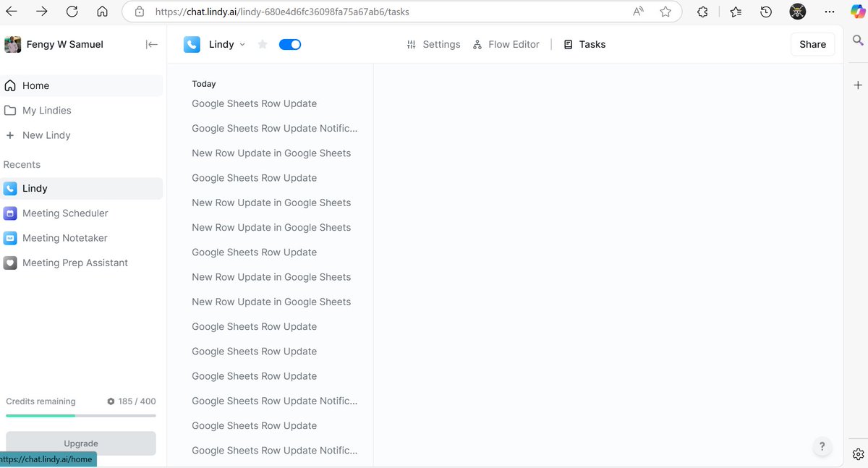
Task: Go to Home in sidebar
Action: (82, 85)
